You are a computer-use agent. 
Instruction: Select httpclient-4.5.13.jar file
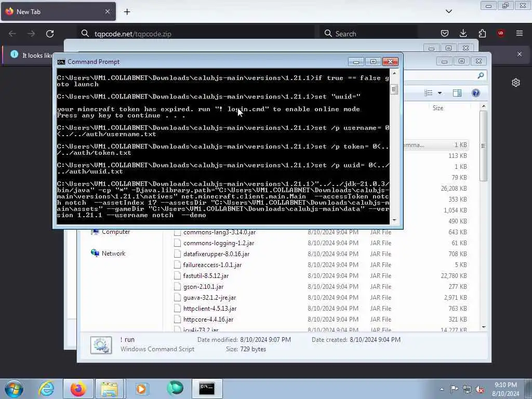(x=210, y=309)
